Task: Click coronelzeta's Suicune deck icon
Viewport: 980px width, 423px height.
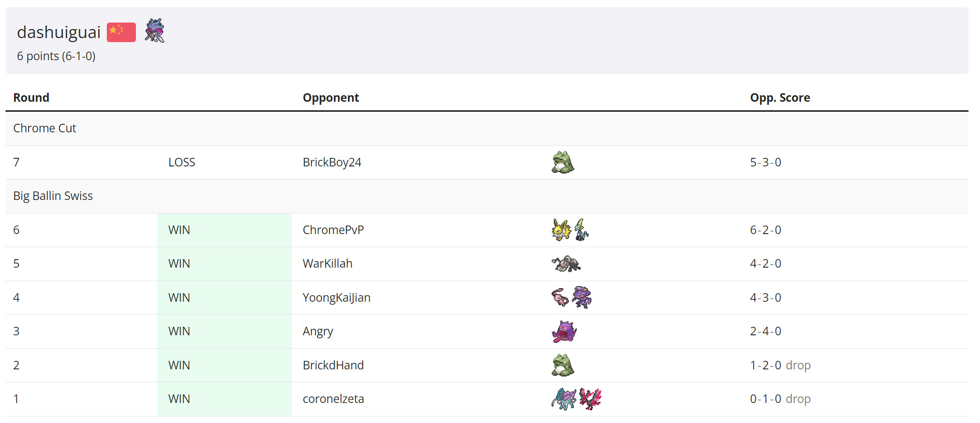Action: [563, 399]
